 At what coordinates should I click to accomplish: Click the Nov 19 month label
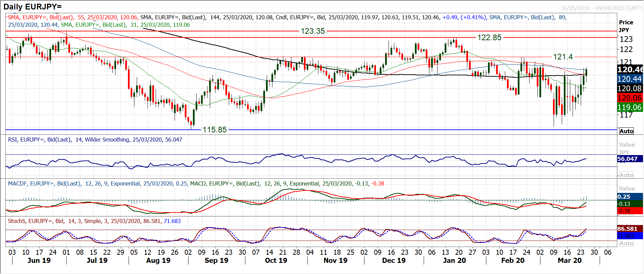point(335,260)
